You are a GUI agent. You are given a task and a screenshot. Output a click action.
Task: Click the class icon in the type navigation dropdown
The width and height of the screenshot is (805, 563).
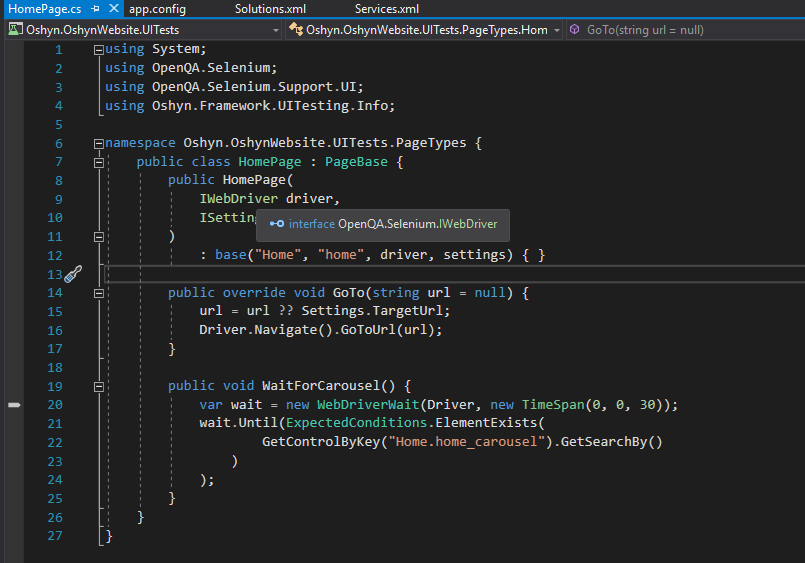point(295,30)
